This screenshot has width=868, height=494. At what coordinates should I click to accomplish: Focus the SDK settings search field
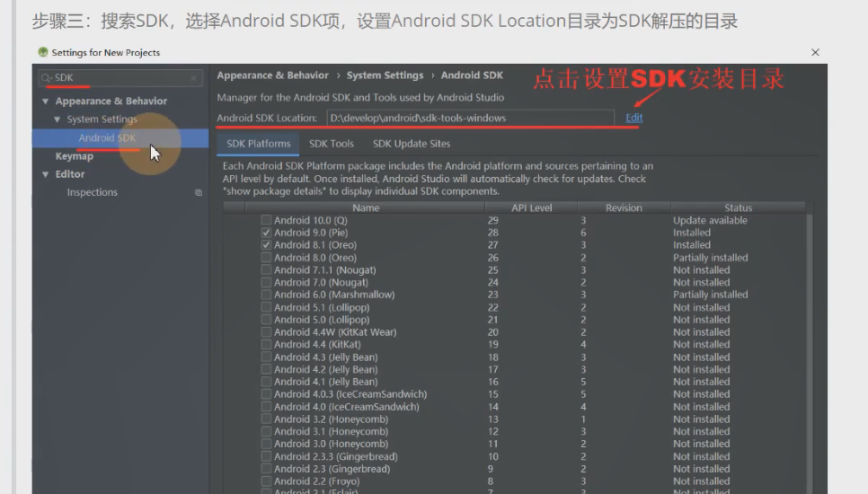tap(120, 78)
